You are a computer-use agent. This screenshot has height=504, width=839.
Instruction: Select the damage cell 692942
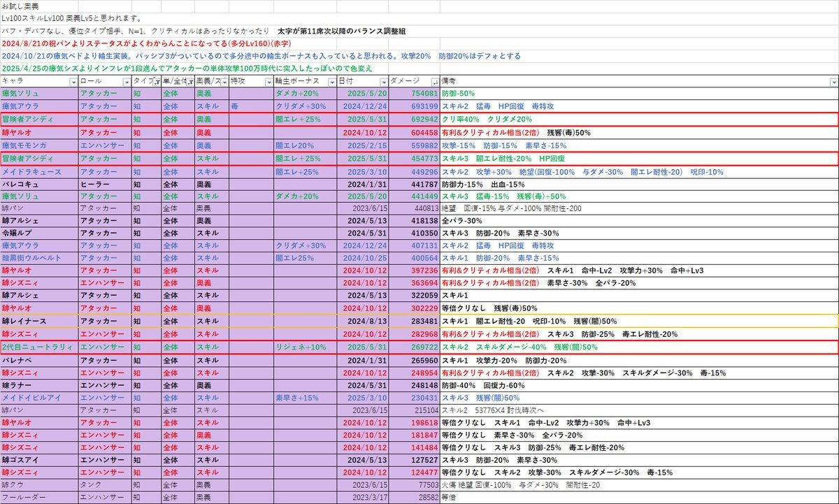tap(414, 120)
